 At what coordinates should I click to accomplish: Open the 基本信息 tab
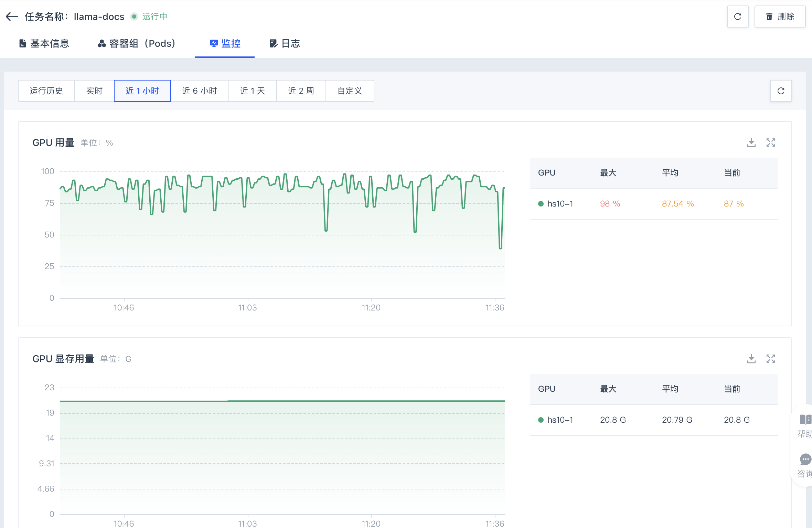pyautogui.click(x=44, y=43)
